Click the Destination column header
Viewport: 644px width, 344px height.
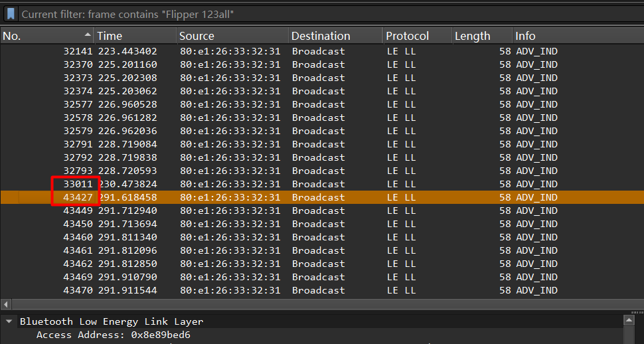(335, 36)
